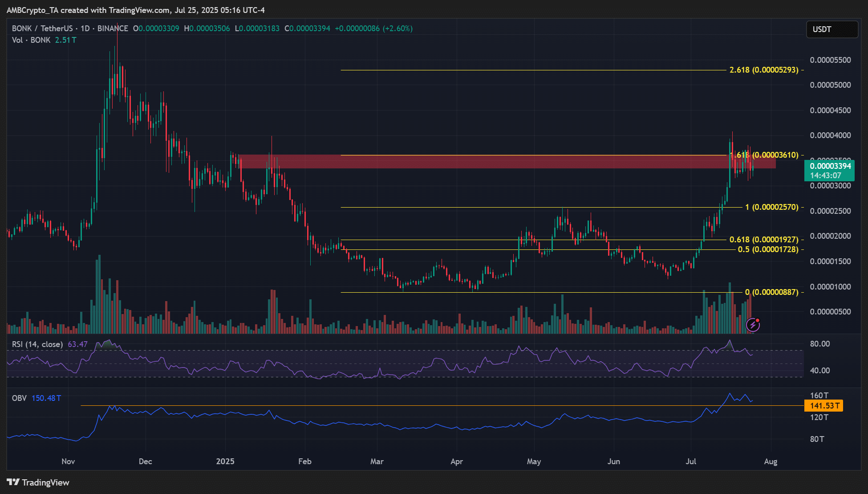Click the Vol · BONK indicator label
Viewport: 868px width, 494px height.
coord(31,40)
